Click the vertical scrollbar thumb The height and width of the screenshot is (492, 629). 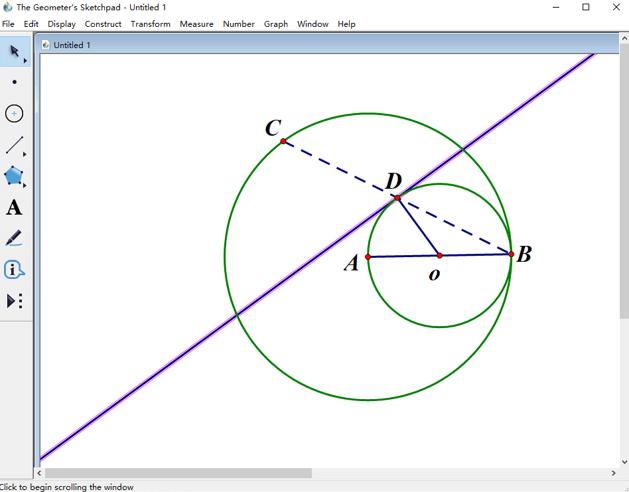click(x=625, y=182)
